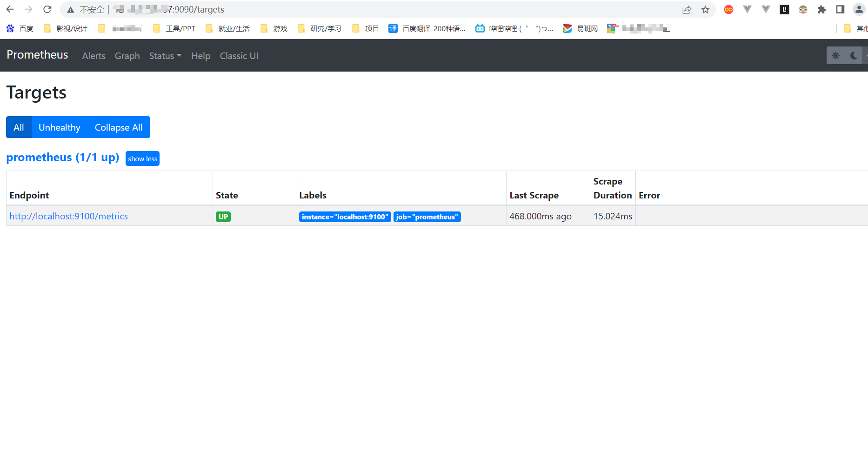Open the 百度翻译 bookmark
This screenshot has width=868, height=455.
click(x=427, y=29)
